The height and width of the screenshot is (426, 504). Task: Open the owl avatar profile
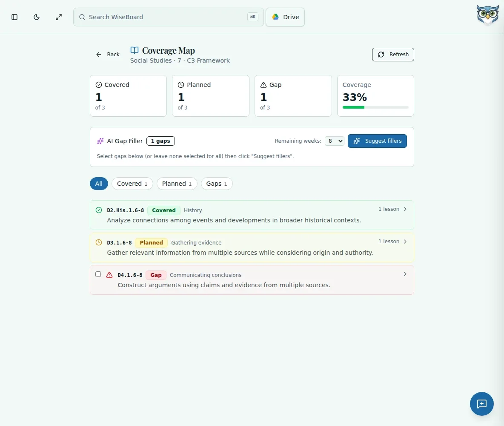(487, 15)
